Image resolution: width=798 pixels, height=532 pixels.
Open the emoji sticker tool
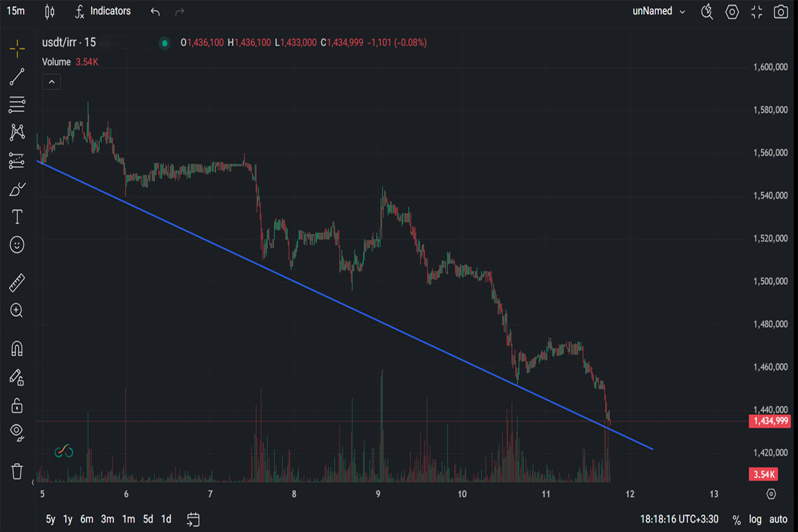(17, 245)
